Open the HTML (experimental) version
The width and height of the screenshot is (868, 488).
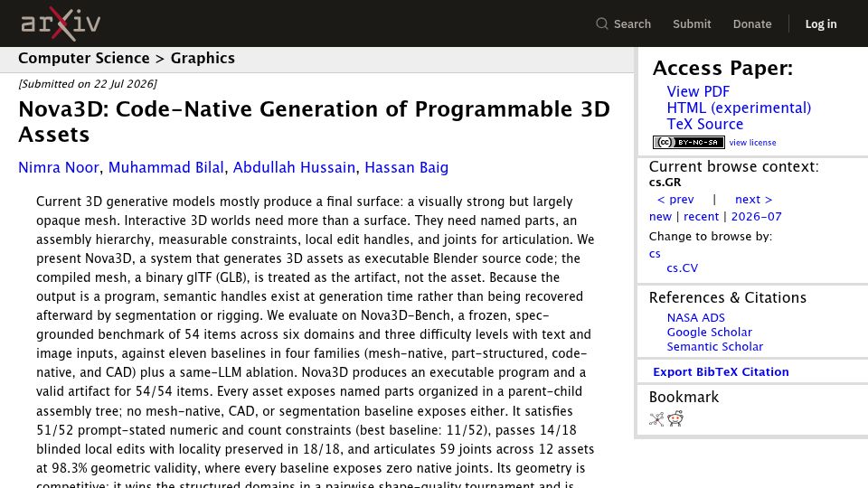739,108
